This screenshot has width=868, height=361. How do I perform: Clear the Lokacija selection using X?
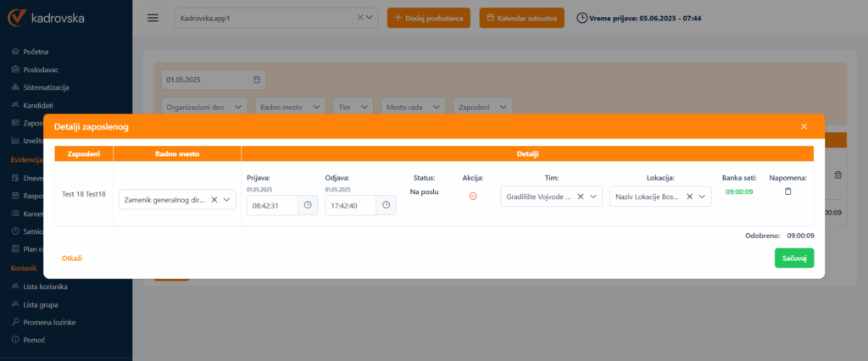coord(690,197)
